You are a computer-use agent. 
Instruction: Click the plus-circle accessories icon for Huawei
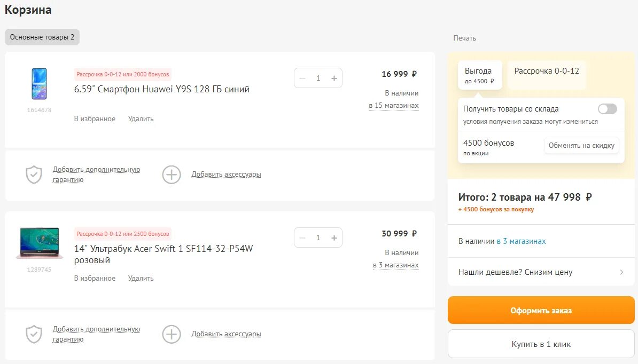[x=172, y=175]
